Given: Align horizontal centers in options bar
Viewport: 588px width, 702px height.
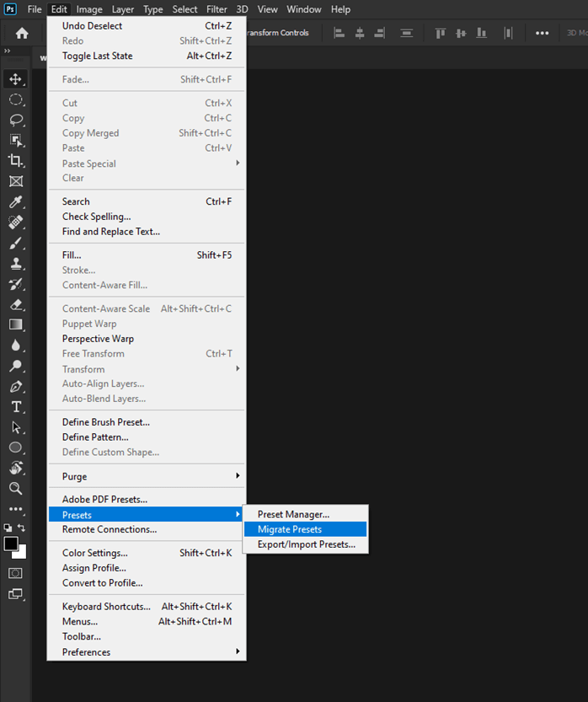Looking at the screenshot, I should coord(360,33).
